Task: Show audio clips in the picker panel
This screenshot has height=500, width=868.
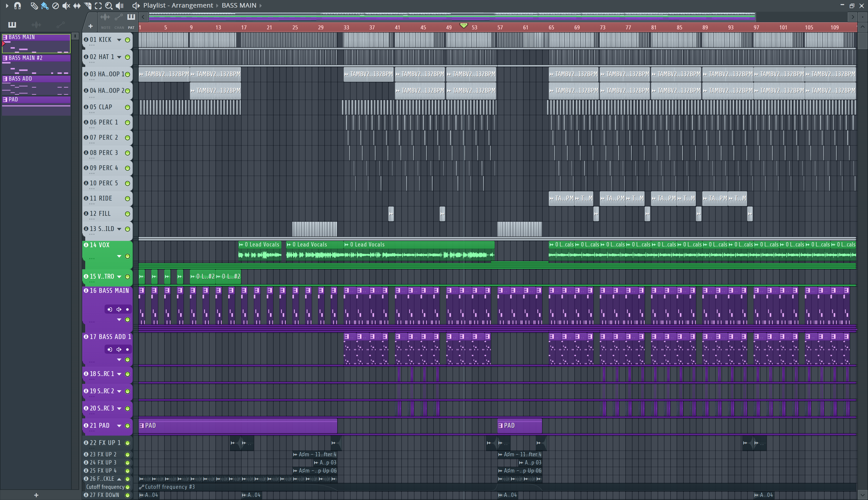Action: (36, 24)
